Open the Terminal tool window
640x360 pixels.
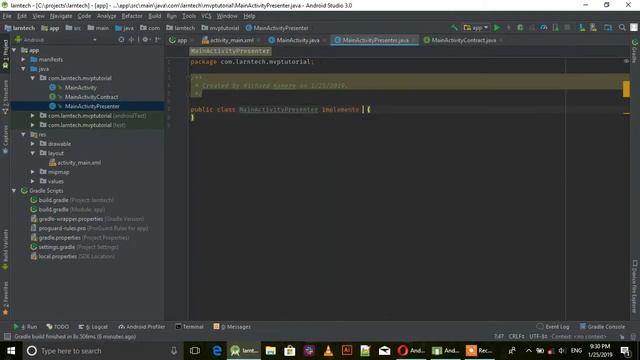(189, 327)
